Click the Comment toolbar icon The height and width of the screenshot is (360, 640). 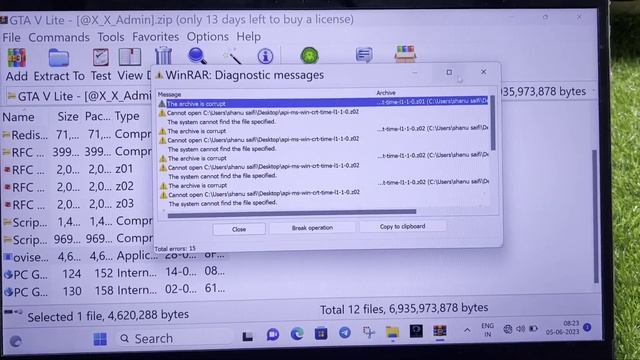coord(364,54)
